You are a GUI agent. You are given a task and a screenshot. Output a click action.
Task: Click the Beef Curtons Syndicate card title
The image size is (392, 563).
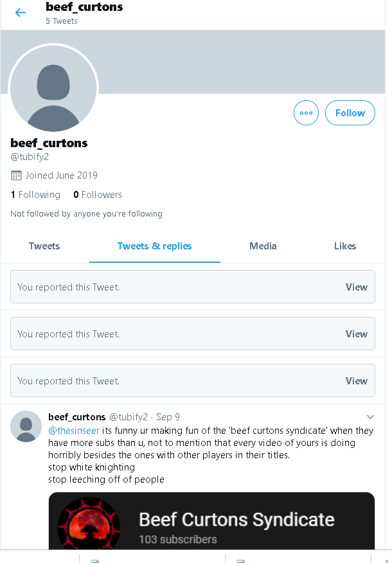(236, 519)
